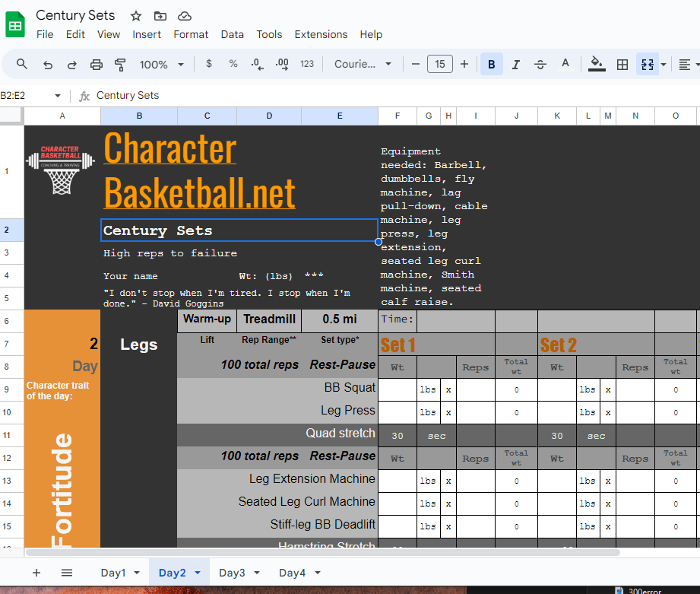Viewport: 700px width, 594px height.
Task: Undo the last action
Action: 48,65
